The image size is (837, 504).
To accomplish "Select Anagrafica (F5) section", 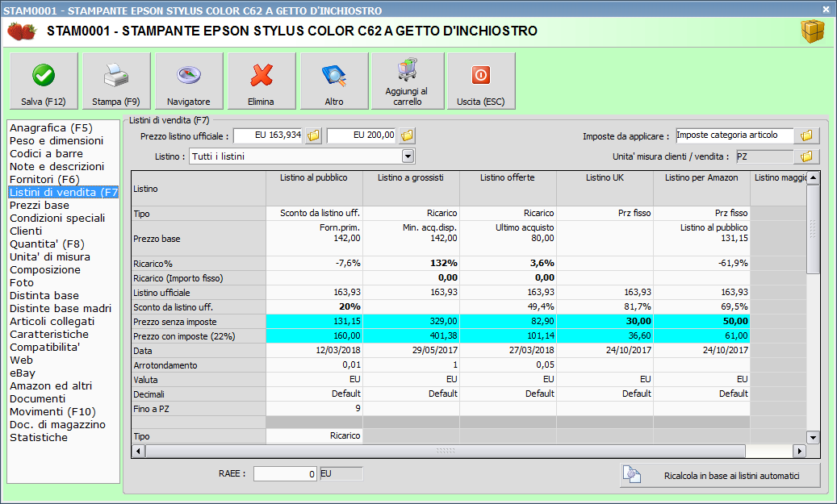I will [x=51, y=128].
